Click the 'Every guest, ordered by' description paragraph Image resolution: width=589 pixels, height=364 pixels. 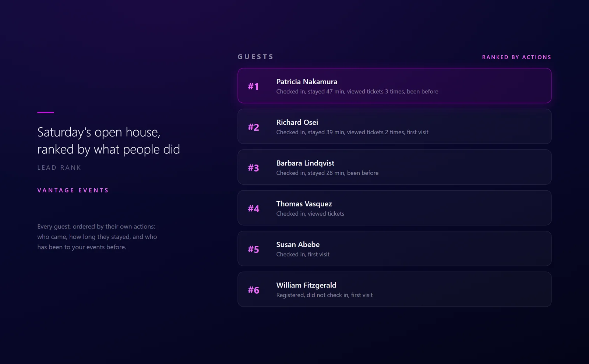coord(97,237)
